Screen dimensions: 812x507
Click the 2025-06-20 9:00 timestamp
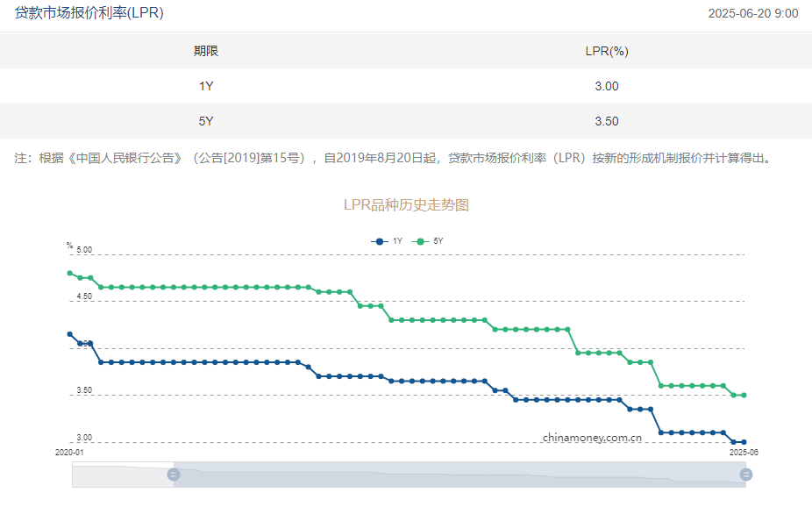[x=752, y=14]
